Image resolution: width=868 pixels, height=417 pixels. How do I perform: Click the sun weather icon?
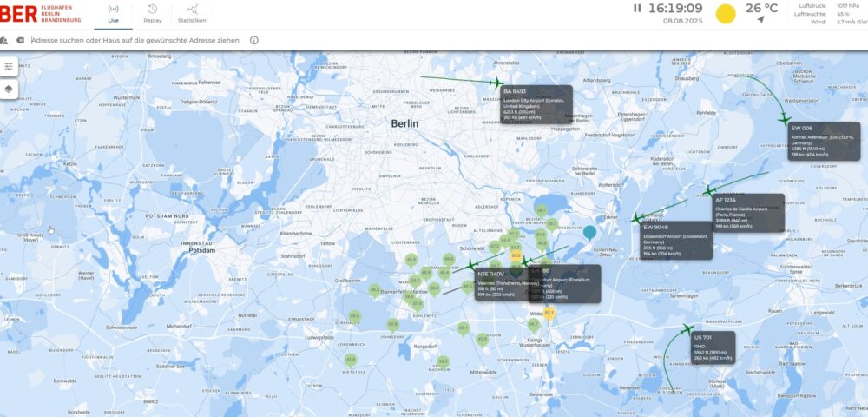click(x=725, y=14)
